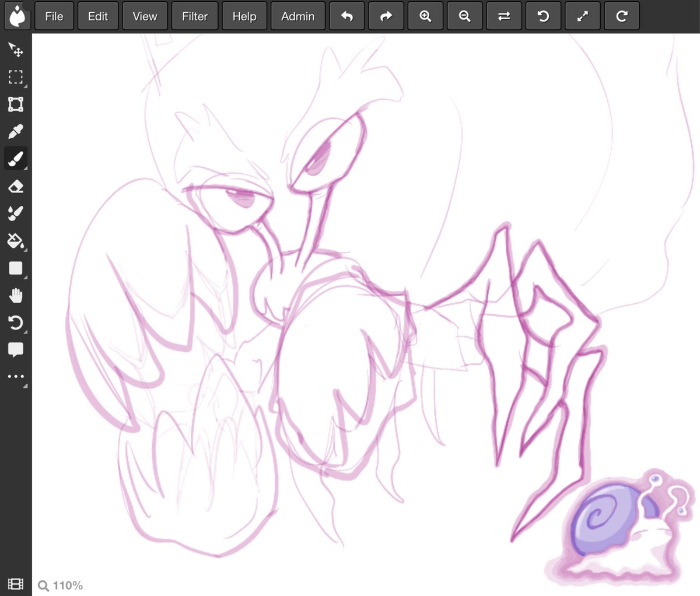Select the Rotate view tool in sidebar
700x596 pixels.
[16, 322]
